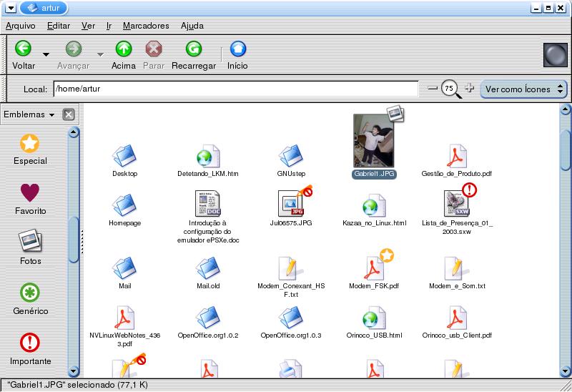
Task: Open the Voltar history dropdown arrow
Action: coord(46,54)
